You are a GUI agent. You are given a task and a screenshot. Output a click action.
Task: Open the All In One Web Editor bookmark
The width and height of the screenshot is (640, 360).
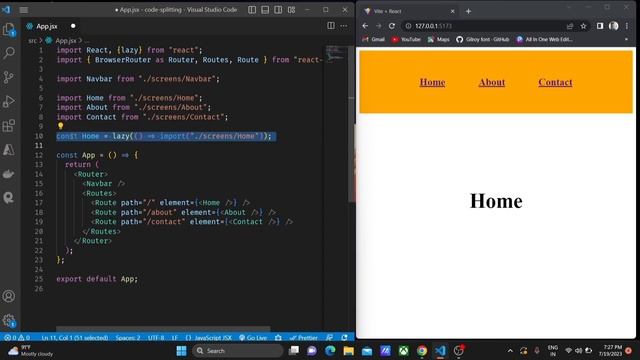[544, 40]
